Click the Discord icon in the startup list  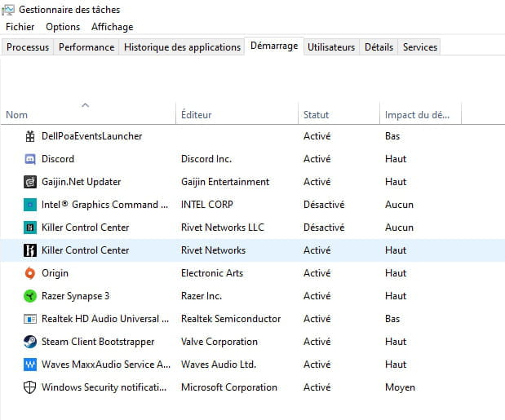click(29, 159)
